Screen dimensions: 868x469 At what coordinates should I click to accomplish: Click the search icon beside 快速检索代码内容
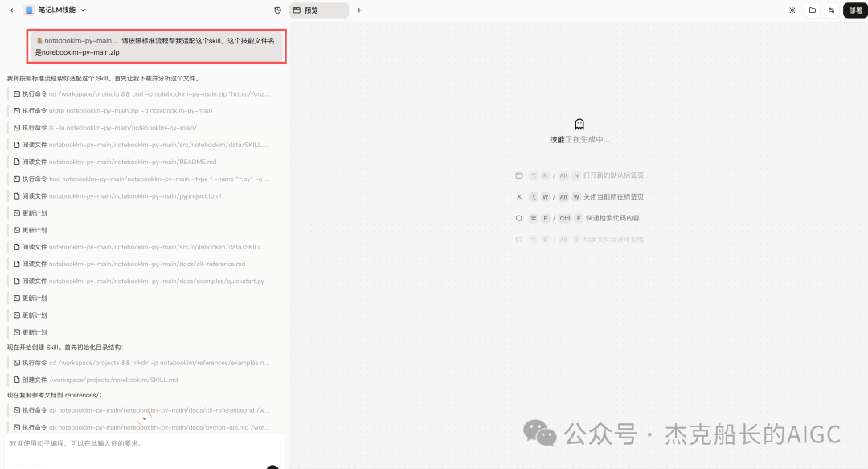519,218
